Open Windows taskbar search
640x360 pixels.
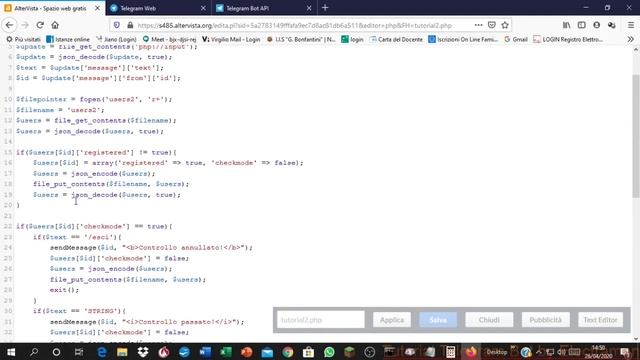(34, 352)
